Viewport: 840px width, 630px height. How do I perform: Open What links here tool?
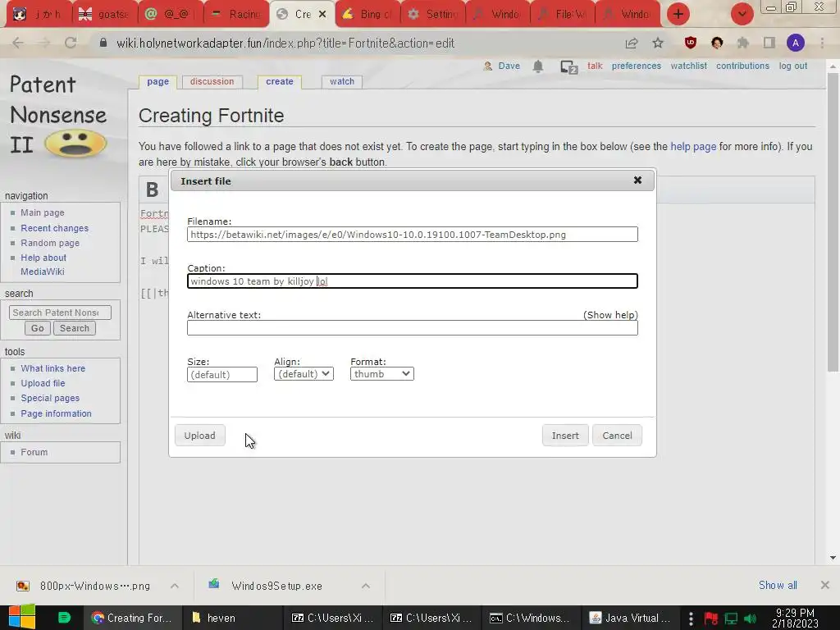(53, 368)
